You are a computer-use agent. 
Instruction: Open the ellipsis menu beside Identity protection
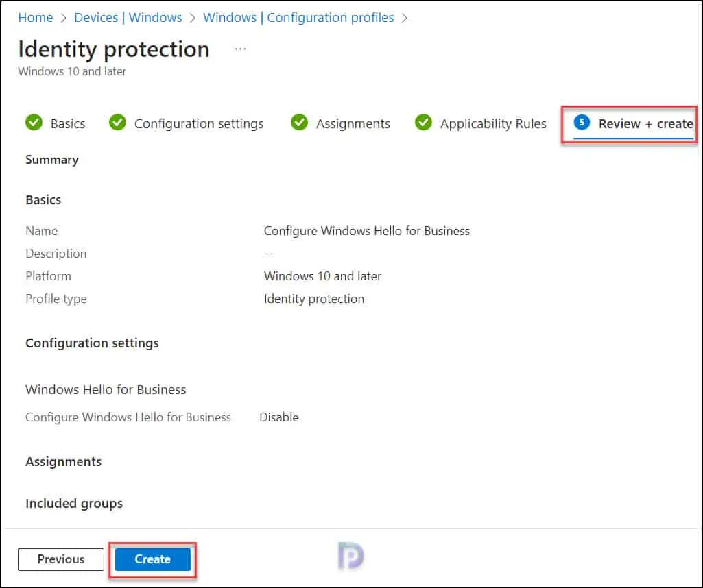click(240, 49)
